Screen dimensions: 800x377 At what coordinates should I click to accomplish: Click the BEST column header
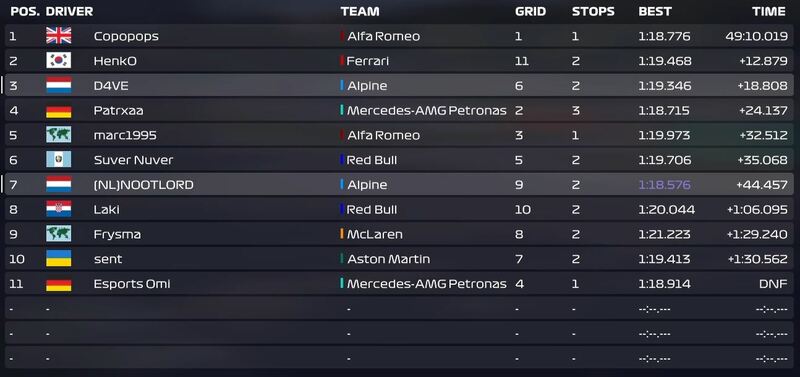pos(655,11)
